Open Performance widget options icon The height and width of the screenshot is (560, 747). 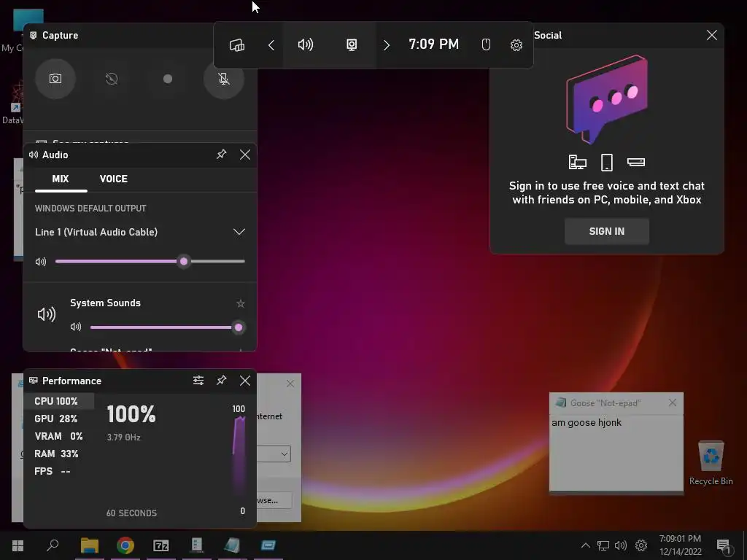198,381
